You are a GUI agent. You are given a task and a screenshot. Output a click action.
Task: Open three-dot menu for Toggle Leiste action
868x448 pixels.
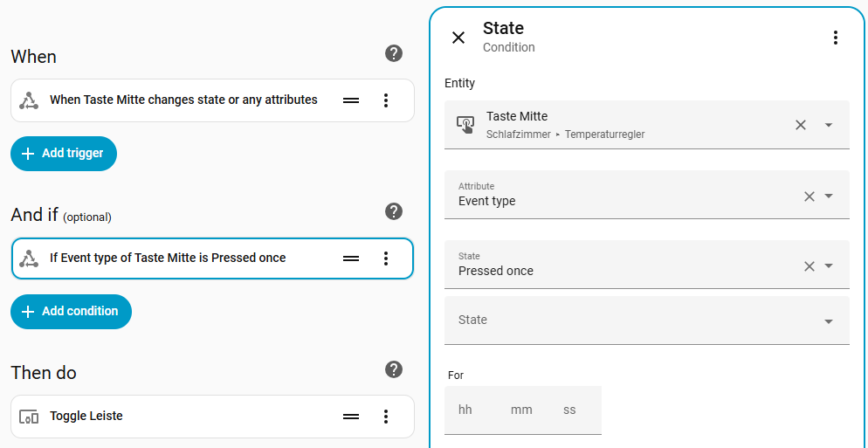tap(386, 417)
